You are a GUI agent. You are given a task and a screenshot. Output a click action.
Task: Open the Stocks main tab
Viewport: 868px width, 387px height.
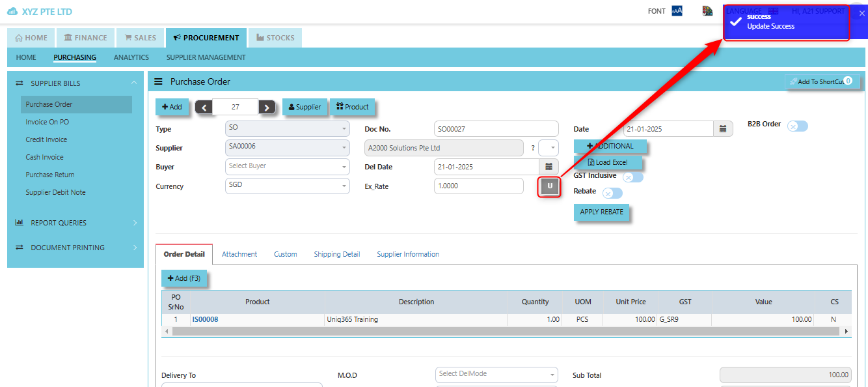(x=275, y=38)
